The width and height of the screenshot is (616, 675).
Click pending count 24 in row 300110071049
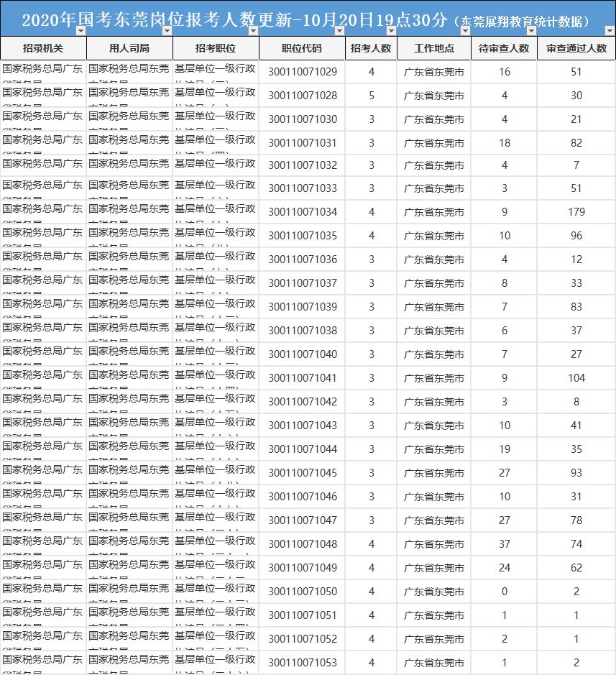[504, 567]
